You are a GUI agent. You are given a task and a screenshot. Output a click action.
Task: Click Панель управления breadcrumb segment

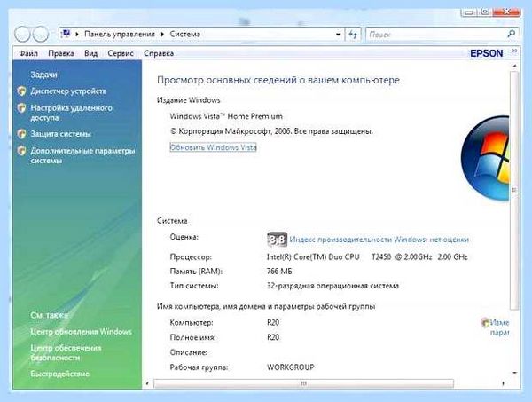click(x=120, y=34)
